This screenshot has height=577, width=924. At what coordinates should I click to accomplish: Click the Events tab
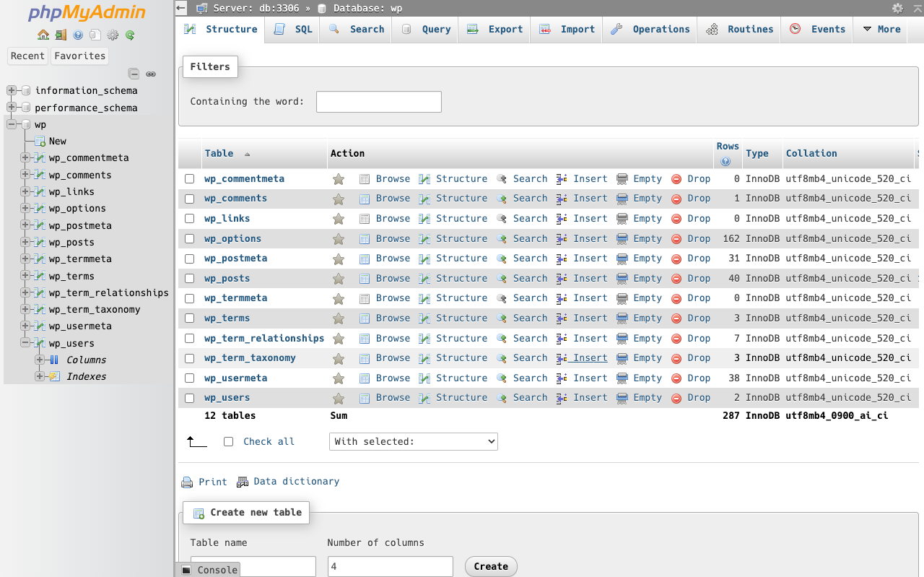pyautogui.click(x=818, y=30)
